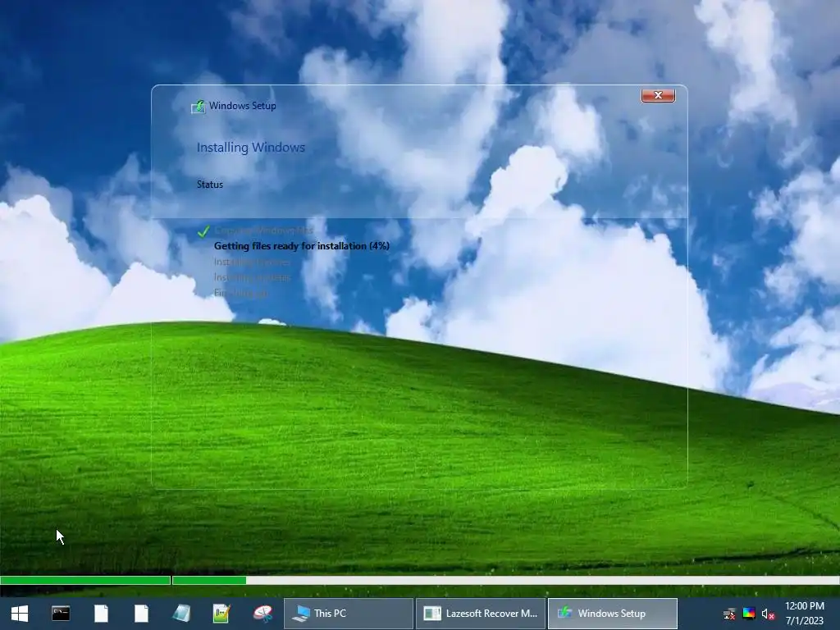Close the Windows Setup dialog
The height and width of the screenshot is (630, 840).
coord(658,95)
